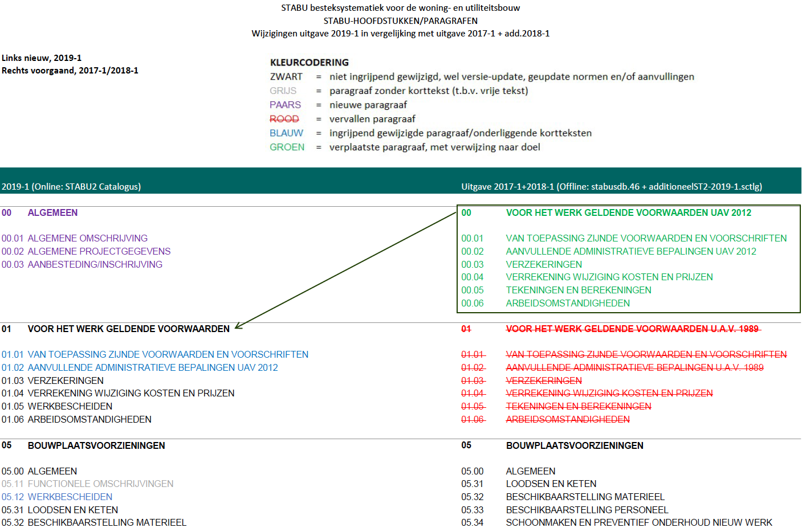Click column header 'Uitgave 2017-1+2018-1 (Offline: stabusdb.46...)'

[612, 187]
